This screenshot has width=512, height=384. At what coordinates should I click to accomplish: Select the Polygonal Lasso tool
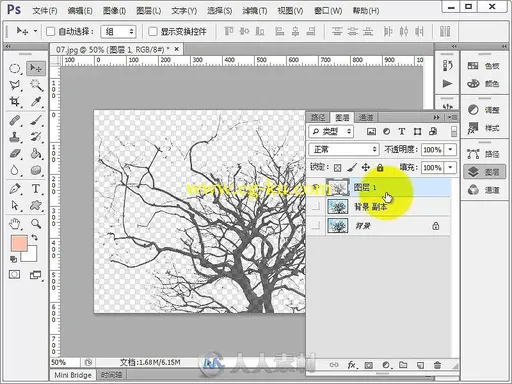pyautogui.click(x=14, y=85)
